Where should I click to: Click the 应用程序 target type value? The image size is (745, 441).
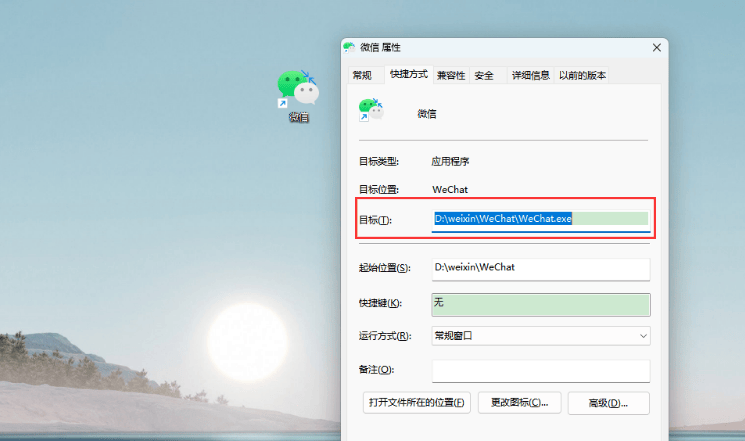450,162
